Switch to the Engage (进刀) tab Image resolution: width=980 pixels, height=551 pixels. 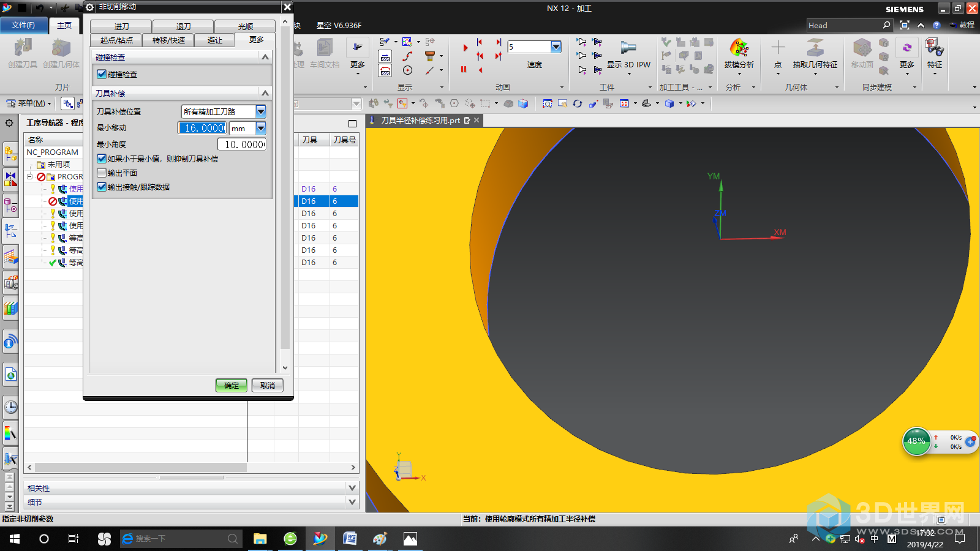pyautogui.click(x=121, y=26)
